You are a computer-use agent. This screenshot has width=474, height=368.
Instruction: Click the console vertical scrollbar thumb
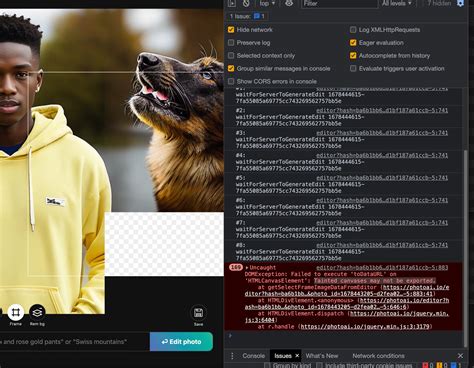[465, 248]
